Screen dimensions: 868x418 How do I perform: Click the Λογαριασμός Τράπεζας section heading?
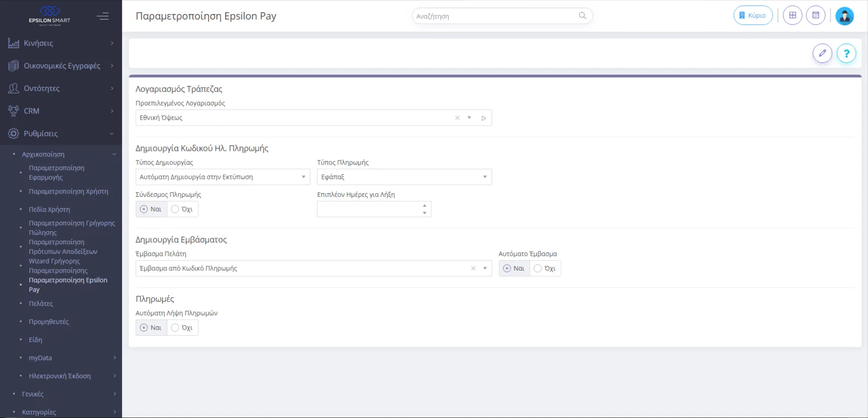[179, 89]
